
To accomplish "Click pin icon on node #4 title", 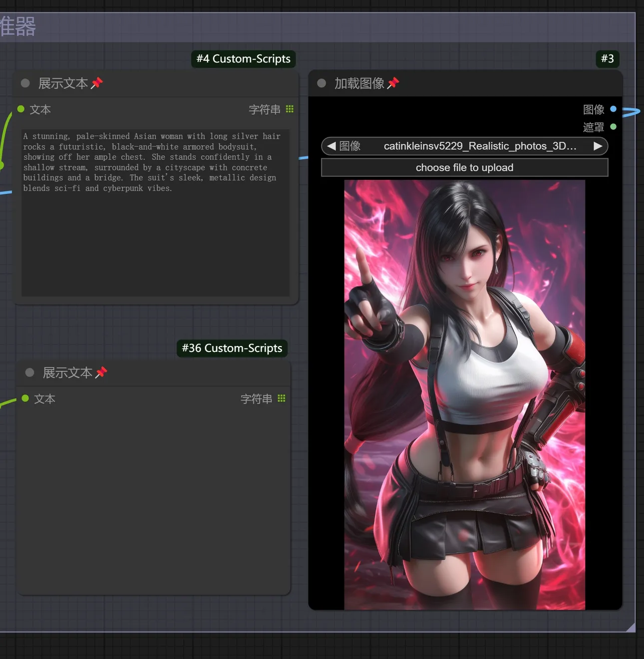I will 97,83.
